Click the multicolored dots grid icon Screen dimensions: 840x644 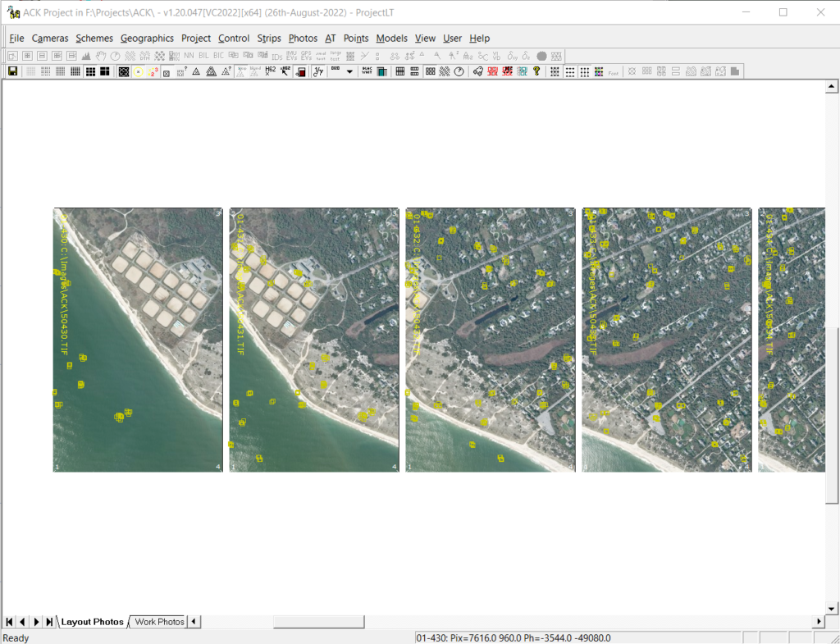click(599, 71)
